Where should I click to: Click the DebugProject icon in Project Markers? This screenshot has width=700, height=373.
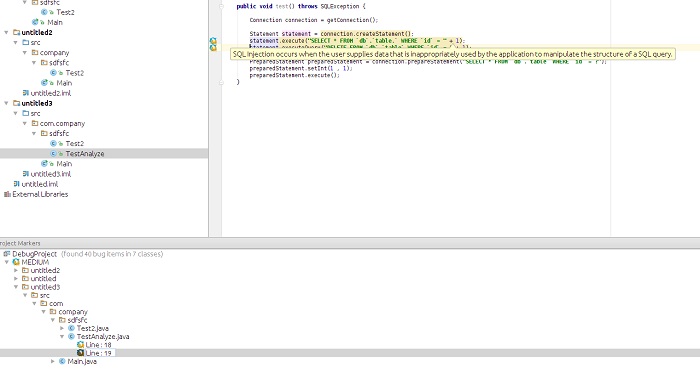[x=7, y=253]
